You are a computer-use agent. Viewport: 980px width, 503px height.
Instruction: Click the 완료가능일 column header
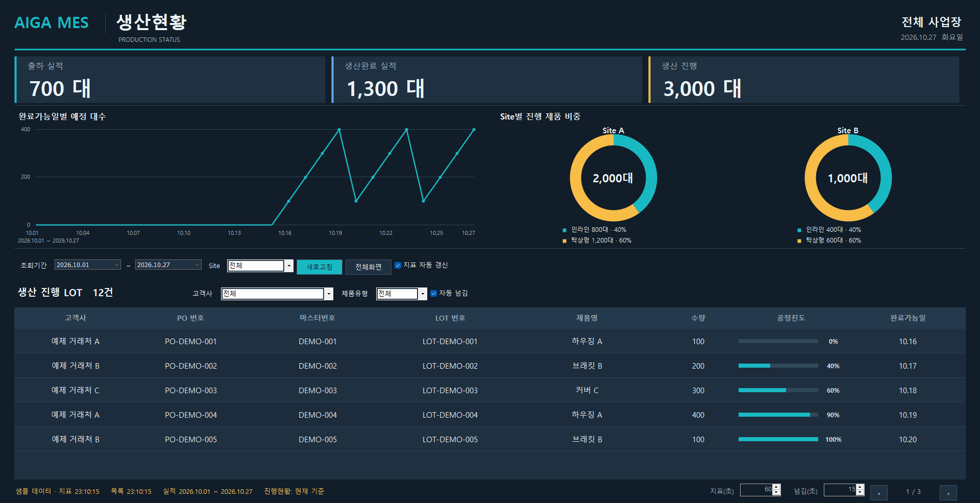[x=908, y=318]
